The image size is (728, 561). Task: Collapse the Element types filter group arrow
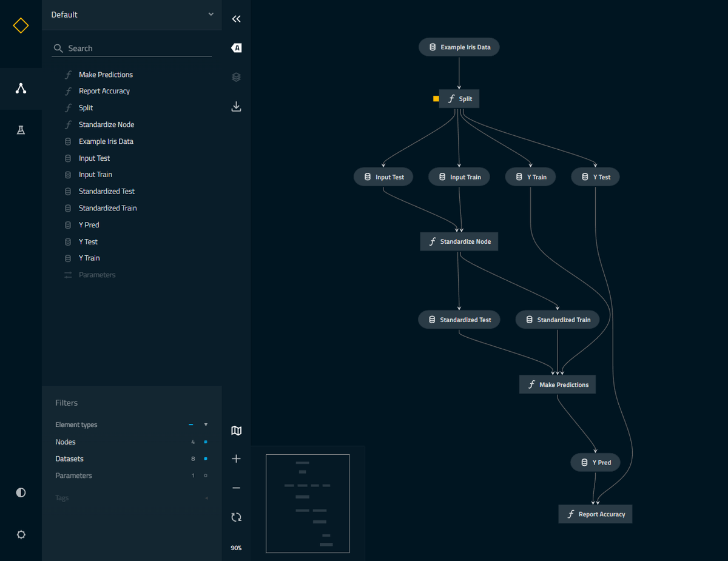pyautogui.click(x=206, y=425)
